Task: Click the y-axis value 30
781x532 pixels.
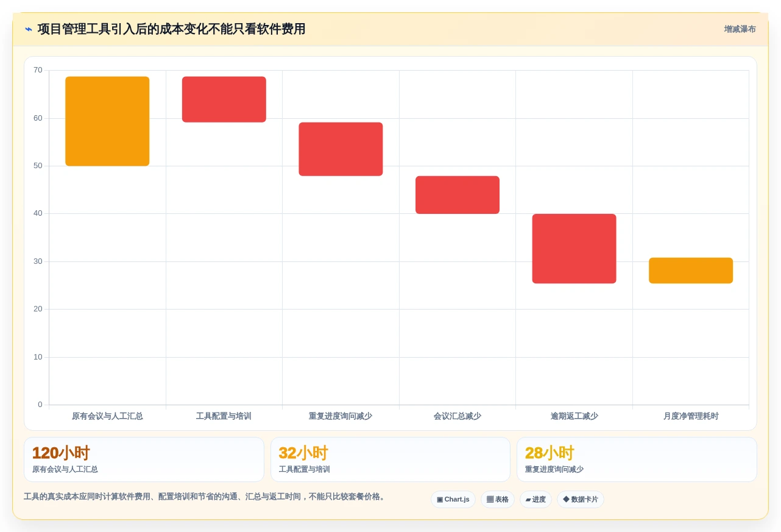Action: point(38,261)
